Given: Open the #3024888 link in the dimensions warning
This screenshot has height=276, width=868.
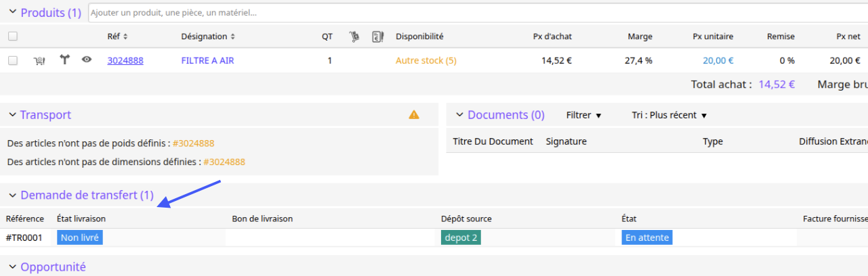Looking at the screenshot, I should pyautogui.click(x=224, y=162).
